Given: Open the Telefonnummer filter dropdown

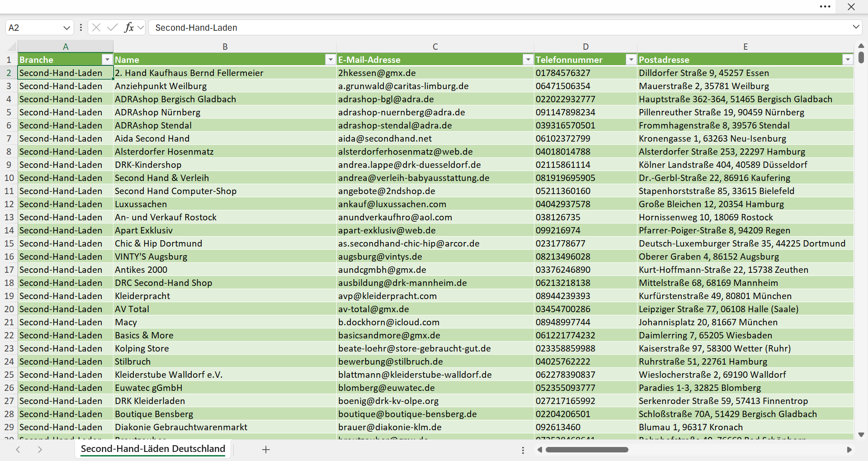Looking at the screenshot, I should (x=631, y=60).
